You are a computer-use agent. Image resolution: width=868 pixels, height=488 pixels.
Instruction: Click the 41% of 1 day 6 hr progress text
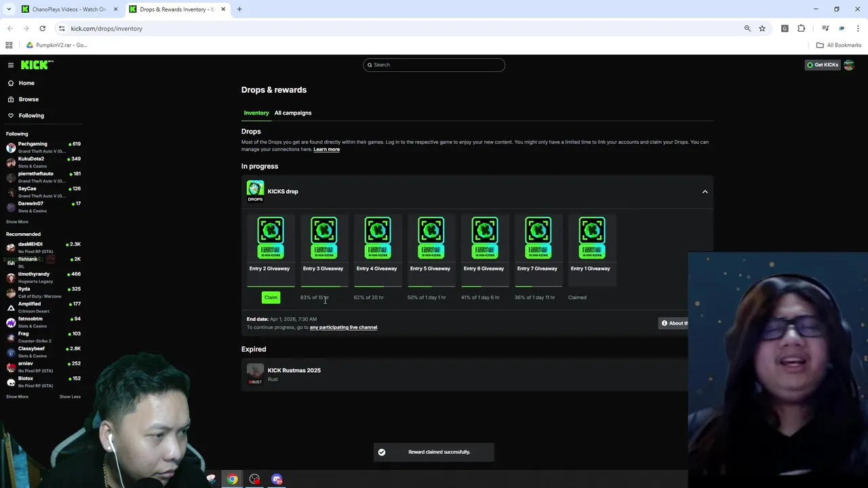[480, 298]
